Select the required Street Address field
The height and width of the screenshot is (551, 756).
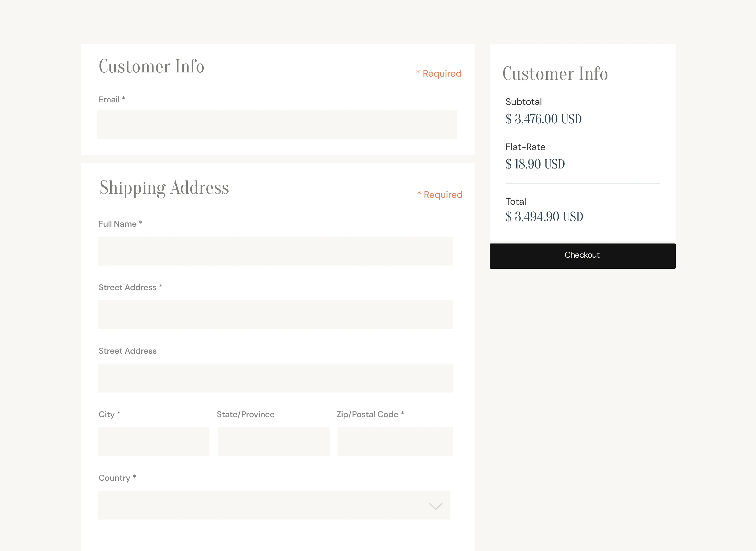[x=275, y=314]
